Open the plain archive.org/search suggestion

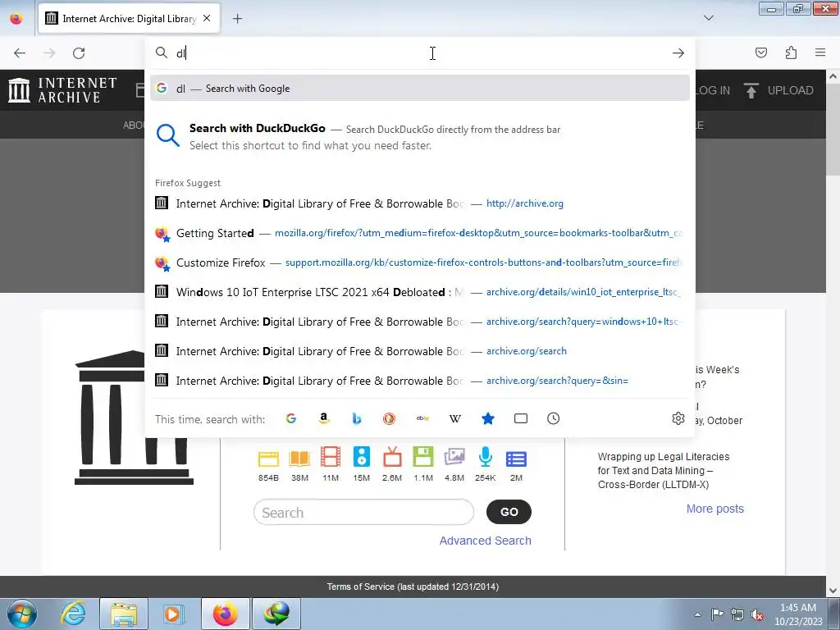420,351
